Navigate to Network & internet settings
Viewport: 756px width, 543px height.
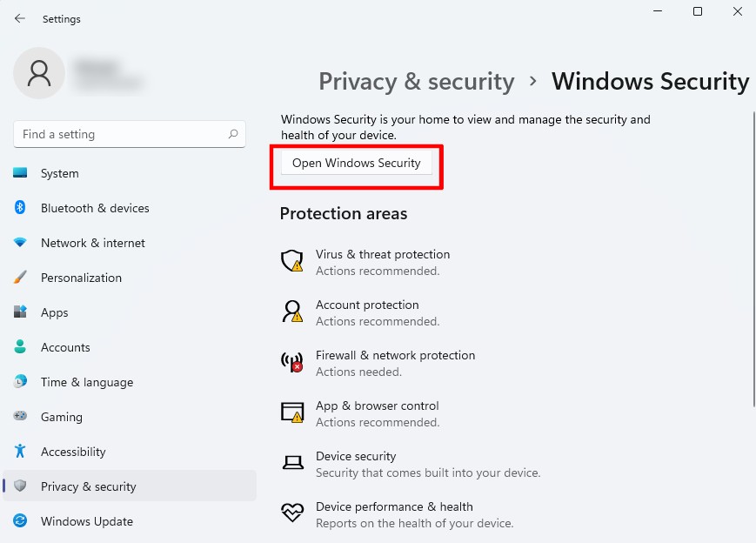92,243
